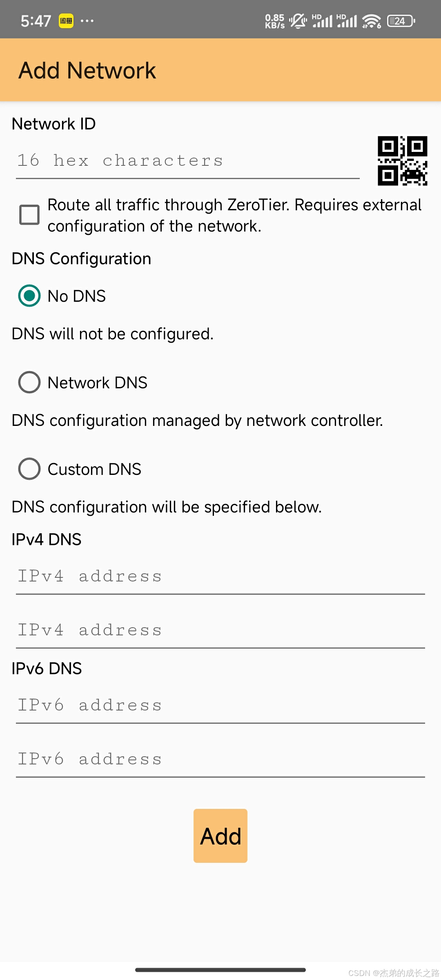Tap the Wi-Fi status icon
441x980 pixels.
tap(371, 21)
